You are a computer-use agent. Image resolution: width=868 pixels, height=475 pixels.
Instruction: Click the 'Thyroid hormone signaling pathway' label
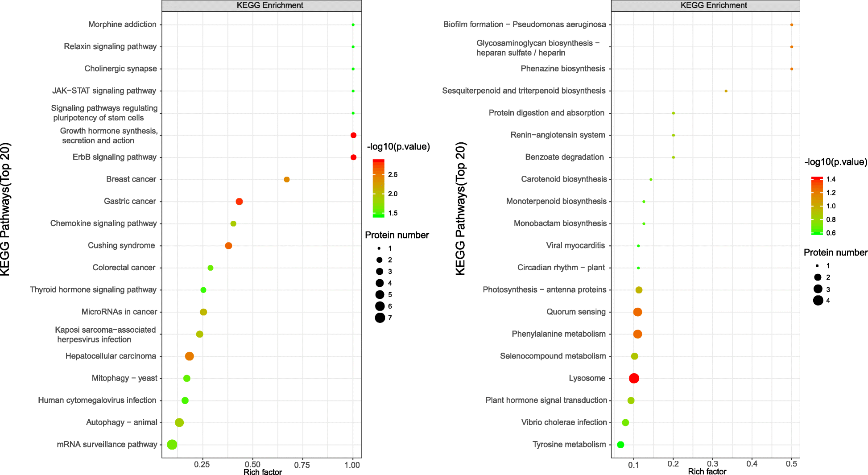93,290
